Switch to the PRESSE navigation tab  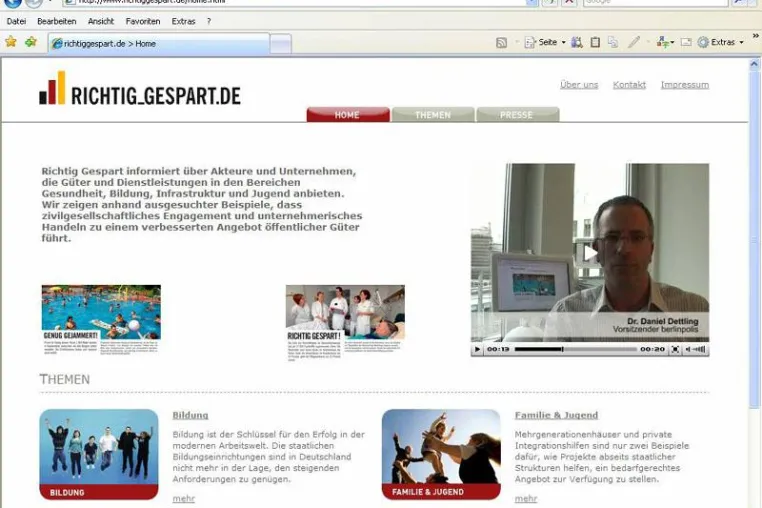[517, 115]
